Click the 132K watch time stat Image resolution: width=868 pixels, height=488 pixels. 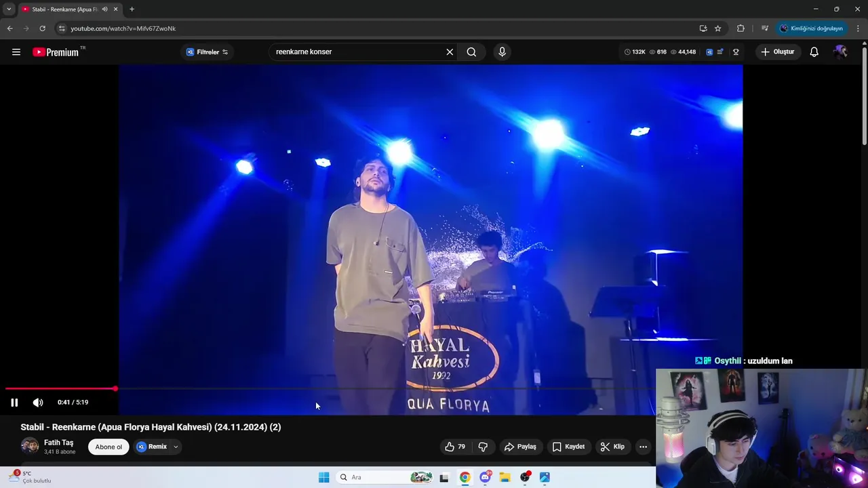click(635, 52)
